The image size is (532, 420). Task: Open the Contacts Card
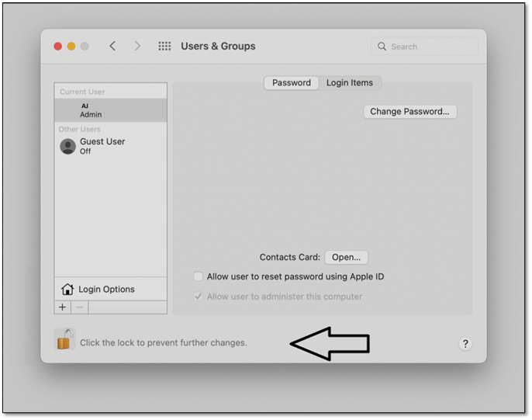click(x=346, y=257)
